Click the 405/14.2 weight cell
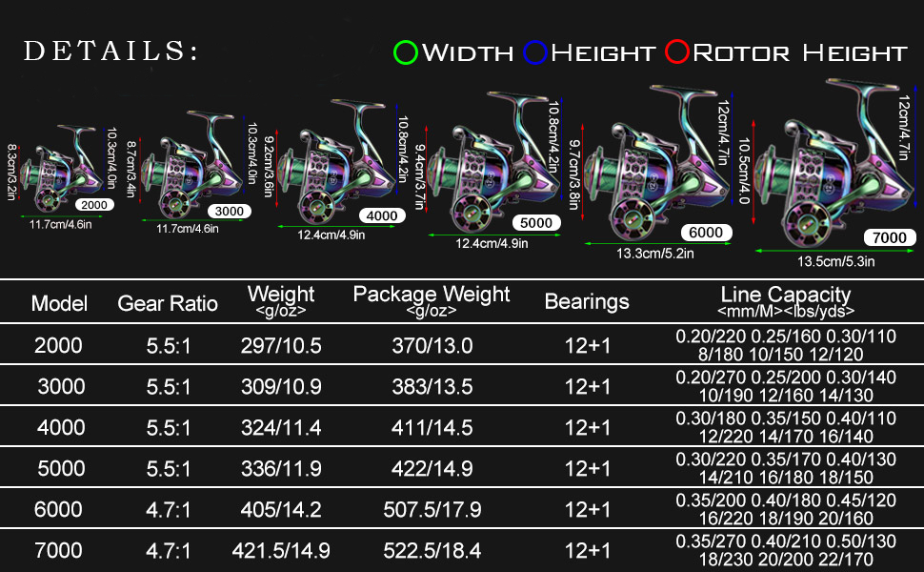Viewport: 924px width, 572px height. pos(281,509)
